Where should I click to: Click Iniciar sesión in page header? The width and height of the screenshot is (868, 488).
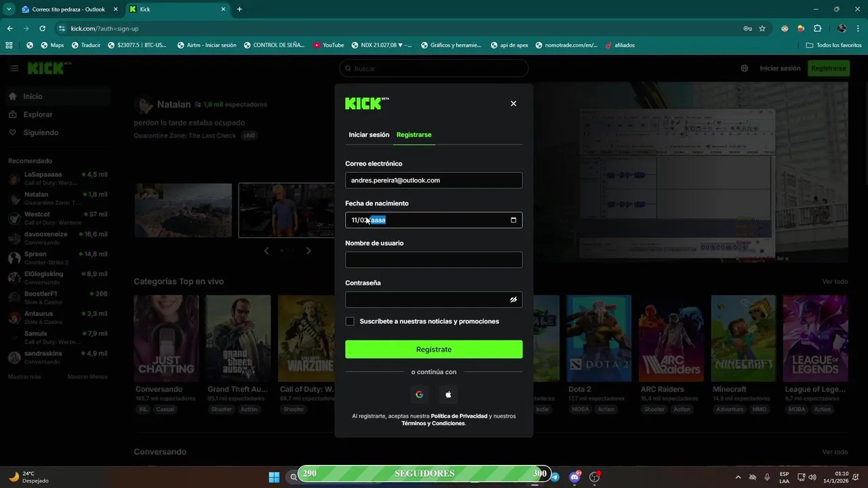click(780, 68)
